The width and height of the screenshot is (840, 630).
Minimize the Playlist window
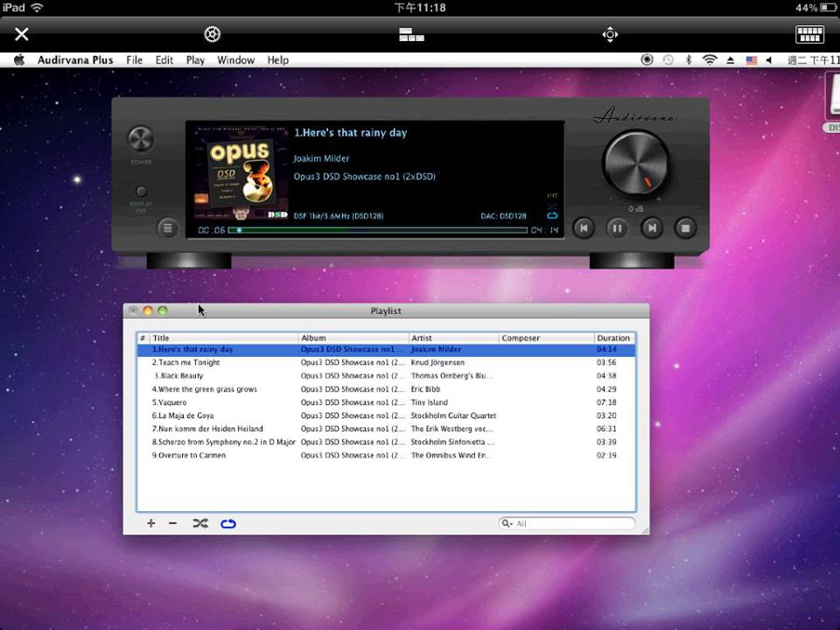tap(148, 311)
